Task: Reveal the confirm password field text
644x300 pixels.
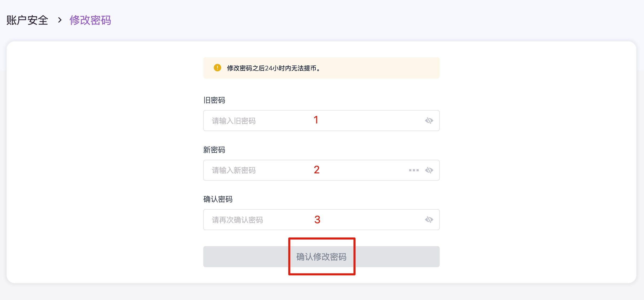Action: click(429, 220)
